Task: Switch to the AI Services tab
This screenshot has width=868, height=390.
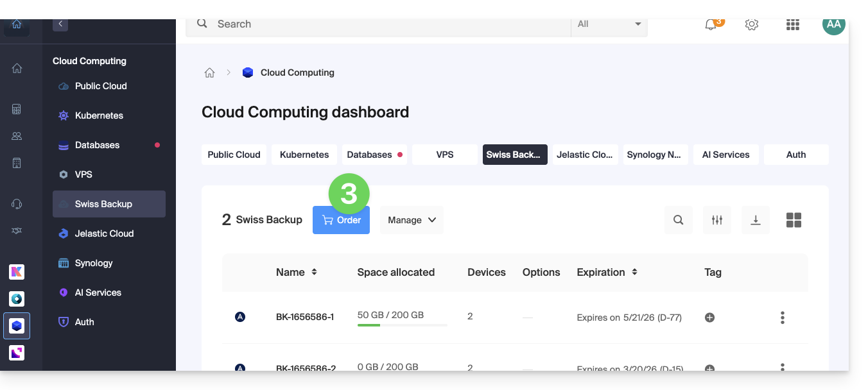Action: (725, 155)
